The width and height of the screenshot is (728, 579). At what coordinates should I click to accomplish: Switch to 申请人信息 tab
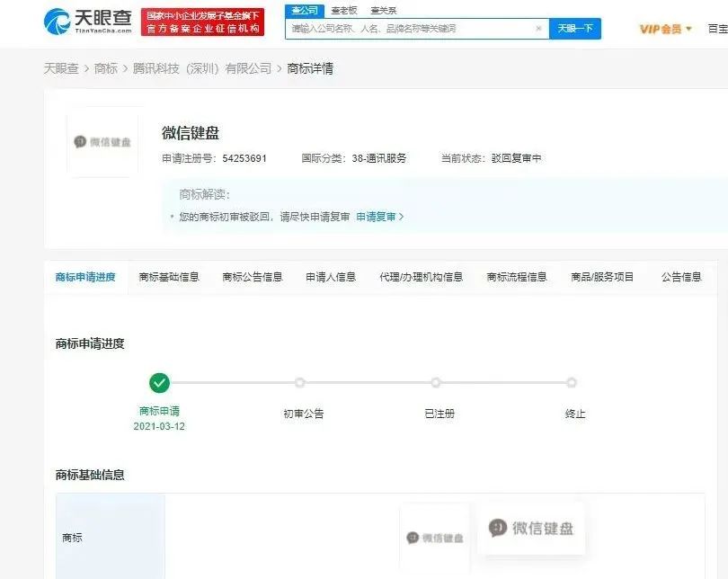click(329, 277)
